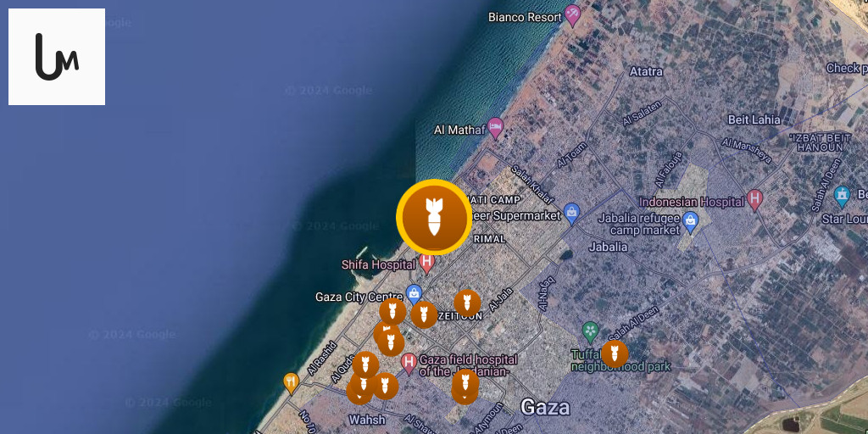Click the Wahsh area label
Image resolution: width=868 pixels, height=434 pixels.
[367, 420]
